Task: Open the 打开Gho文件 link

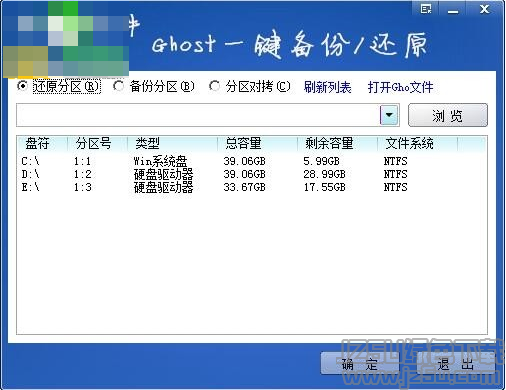Action: [x=400, y=87]
